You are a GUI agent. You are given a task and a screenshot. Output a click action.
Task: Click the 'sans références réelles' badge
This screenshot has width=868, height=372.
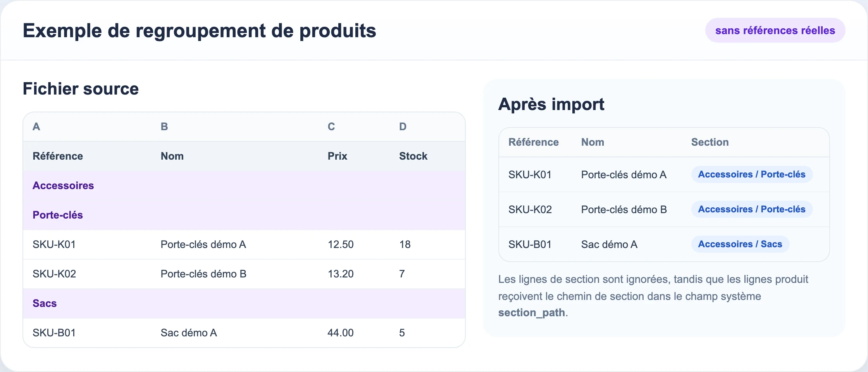click(x=775, y=30)
